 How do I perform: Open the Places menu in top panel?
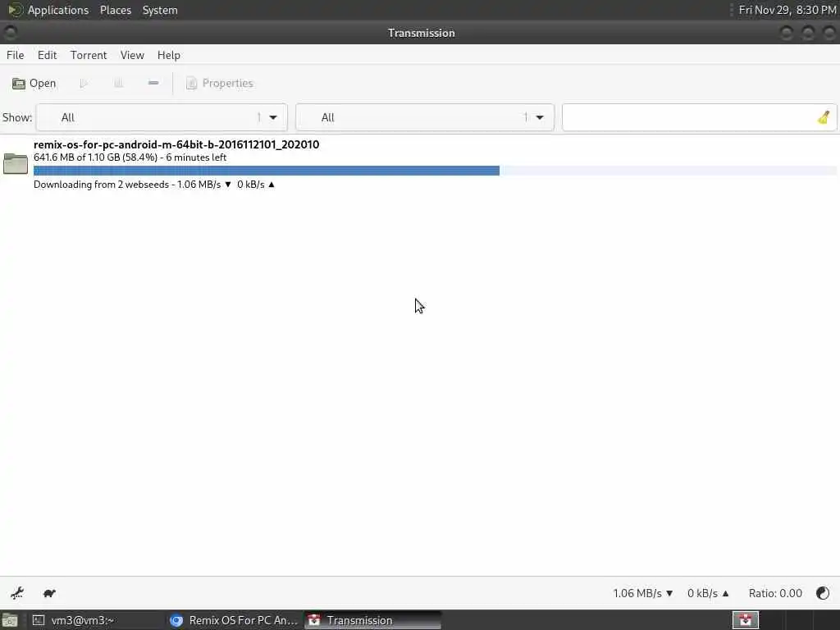pyautogui.click(x=115, y=10)
